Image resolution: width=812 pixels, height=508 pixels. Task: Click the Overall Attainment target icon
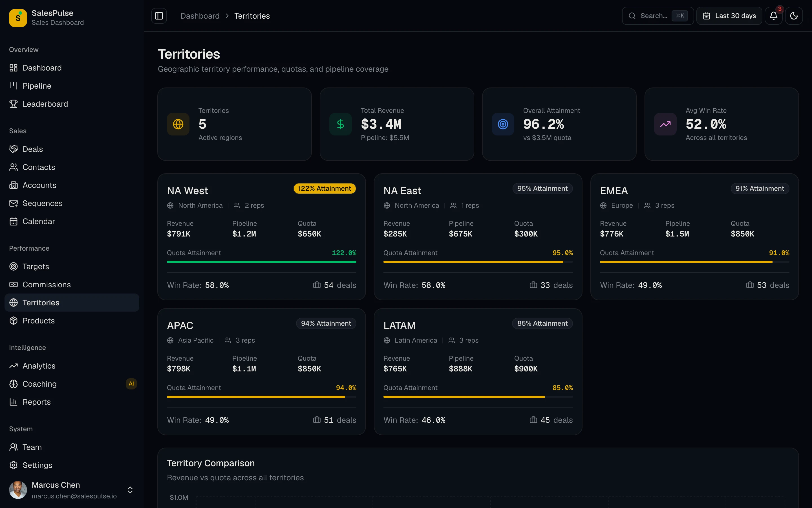[503, 124]
